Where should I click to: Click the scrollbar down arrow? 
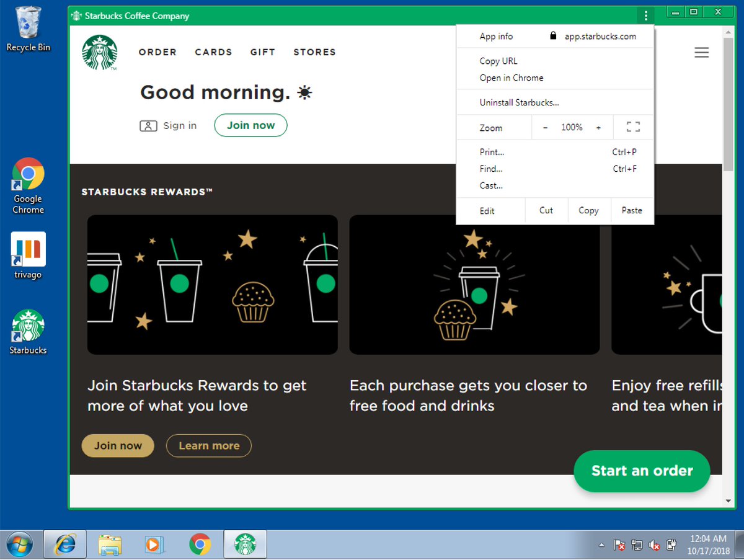[x=728, y=500]
